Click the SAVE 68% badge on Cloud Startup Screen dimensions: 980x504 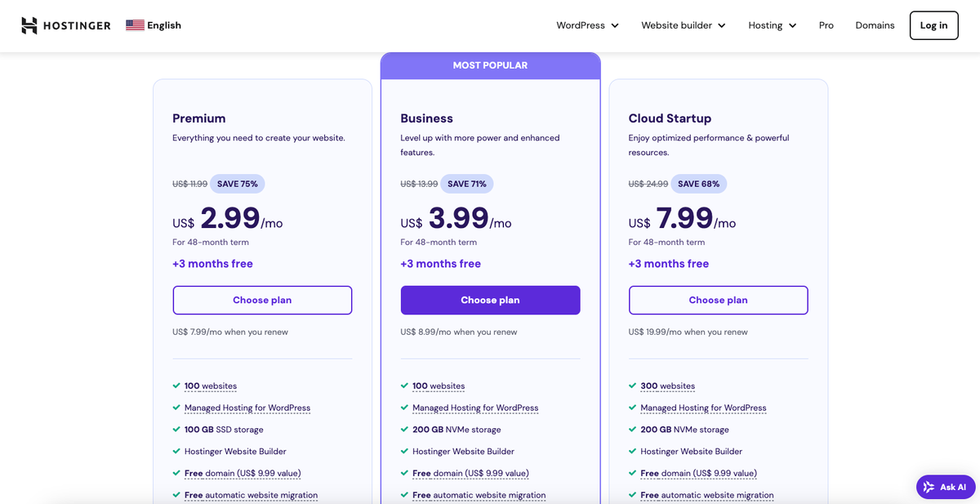[699, 184]
